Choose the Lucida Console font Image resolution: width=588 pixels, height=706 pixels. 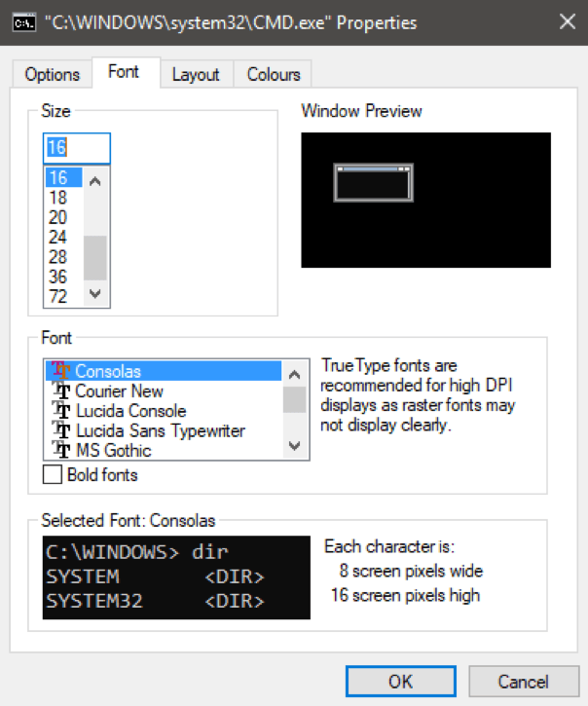pos(164,410)
